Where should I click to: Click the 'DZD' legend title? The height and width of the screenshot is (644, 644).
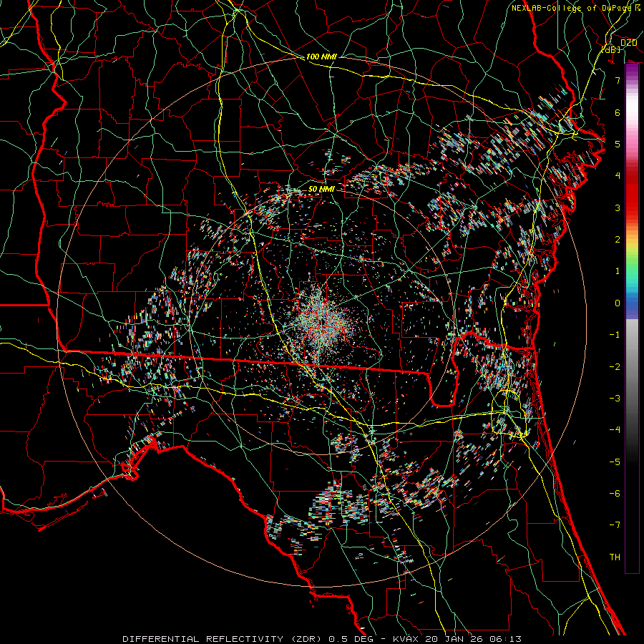(628, 43)
